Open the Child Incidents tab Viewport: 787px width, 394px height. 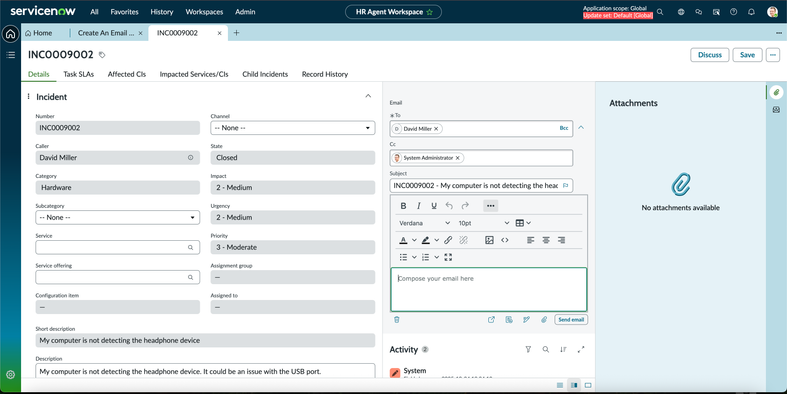(x=265, y=74)
